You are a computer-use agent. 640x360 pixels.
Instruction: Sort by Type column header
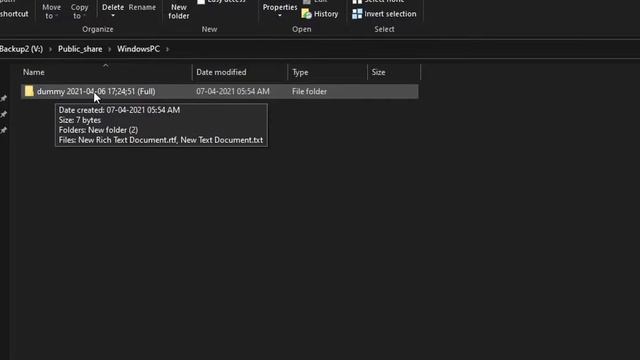pos(328,72)
